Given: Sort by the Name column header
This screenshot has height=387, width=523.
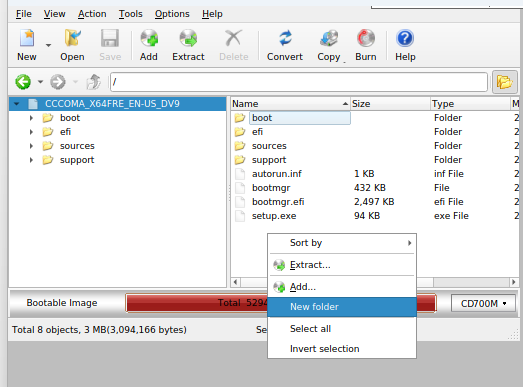Looking at the screenshot, I should click(290, 104).
